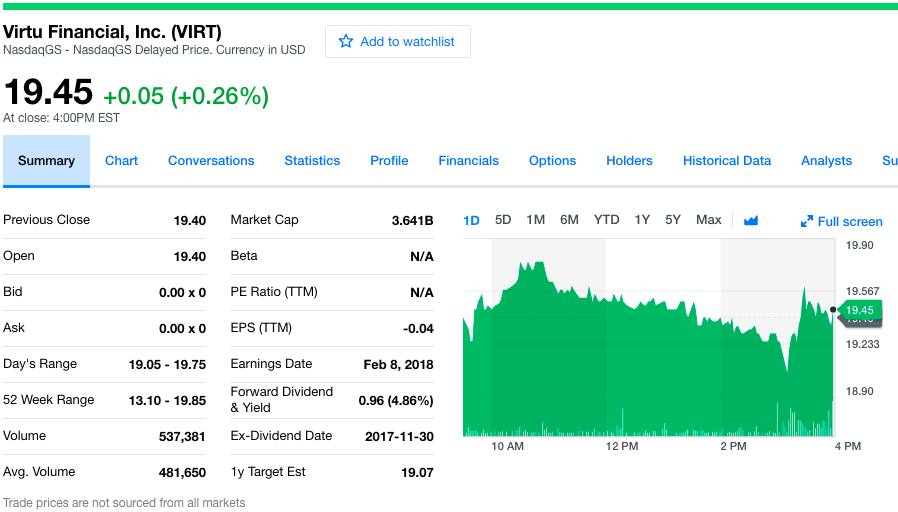The width and height of the screenshot is (898, 512).
Task: View the Financials tab
Action: 468,161
